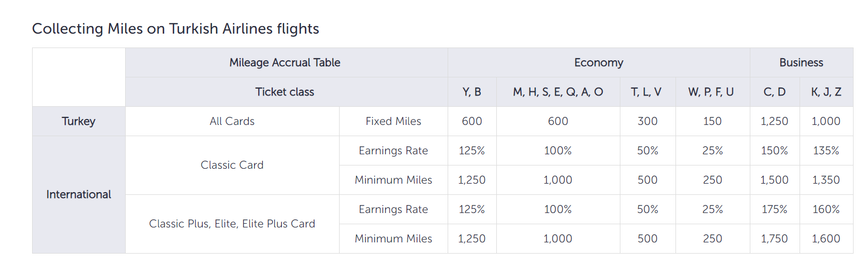Select the W, P, F, U column header

point(712,92)
